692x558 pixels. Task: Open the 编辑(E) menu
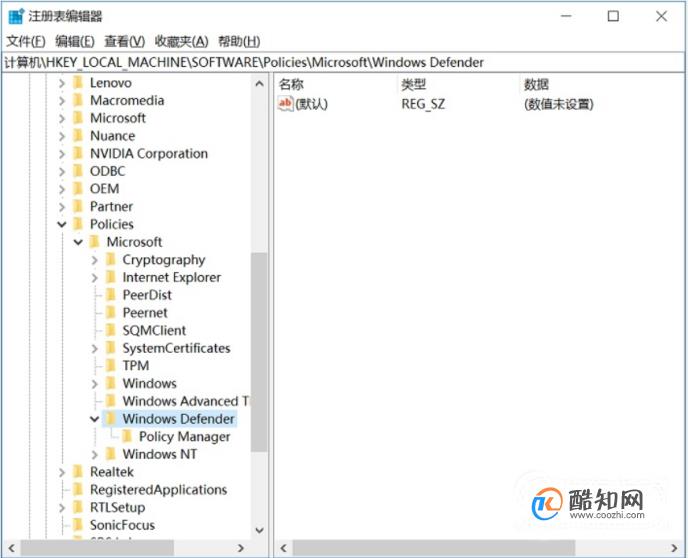75,41
